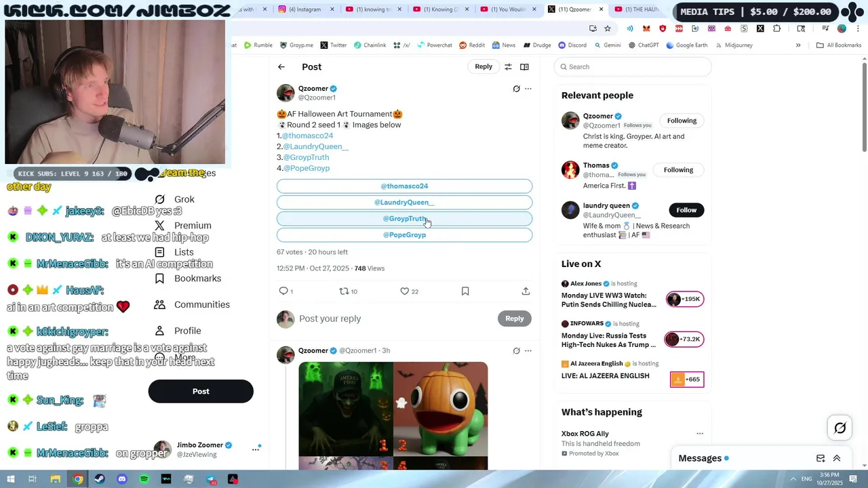Viewport: 868px width, 488px height.
Task: Click the back arrow beside Post
Action: pyautogui.click(x=281, y=66)
